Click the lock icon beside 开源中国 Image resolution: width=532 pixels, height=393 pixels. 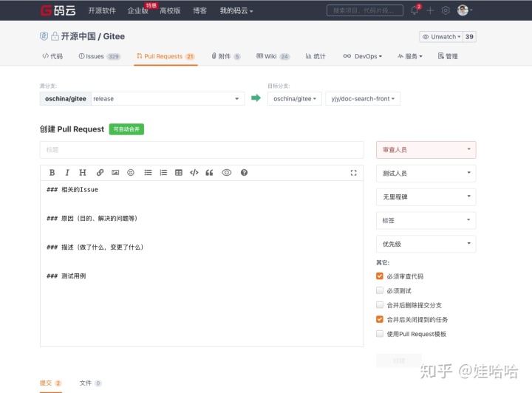coord(55,36)
